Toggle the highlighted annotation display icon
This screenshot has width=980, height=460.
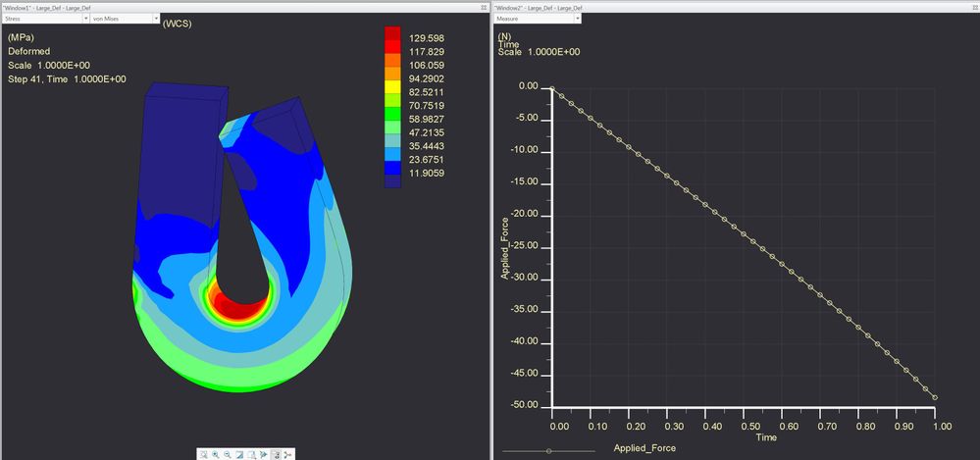(x=276, y=454)
